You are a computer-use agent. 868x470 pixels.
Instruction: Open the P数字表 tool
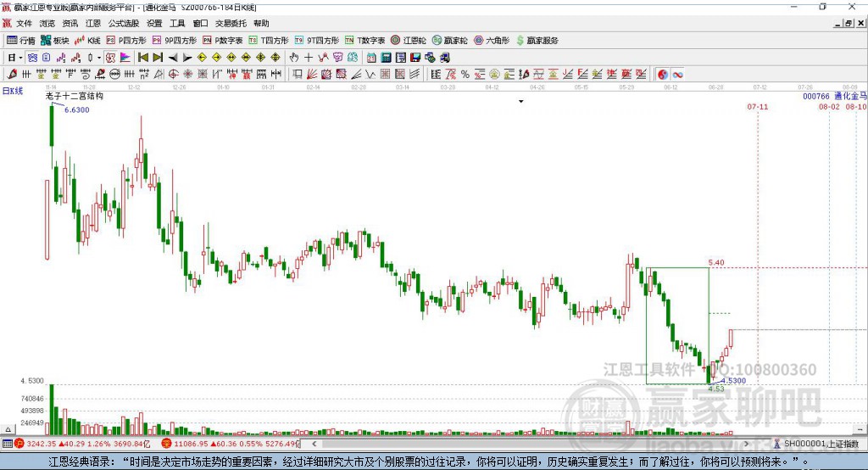tap(223, 41)
